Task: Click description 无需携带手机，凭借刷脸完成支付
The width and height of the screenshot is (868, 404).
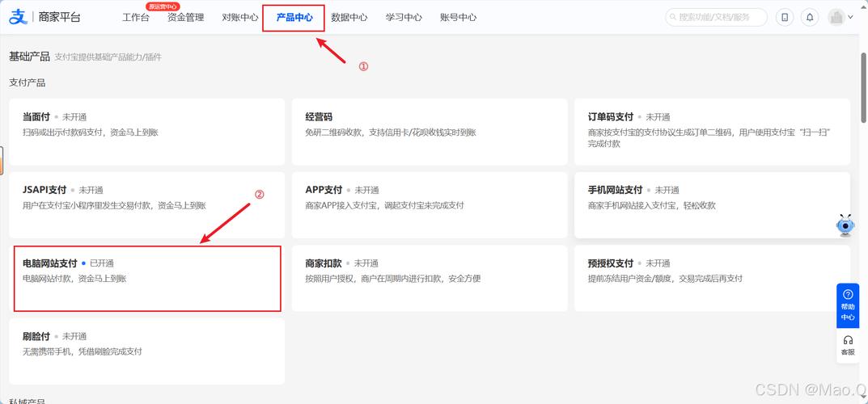Action: point(82,351)
